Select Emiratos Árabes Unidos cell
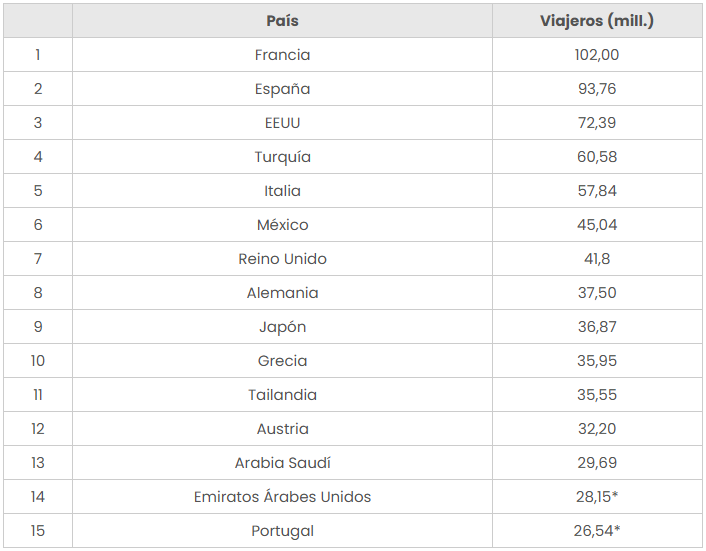The width and height of the screenshot is (706, 551). coord(282,497)
